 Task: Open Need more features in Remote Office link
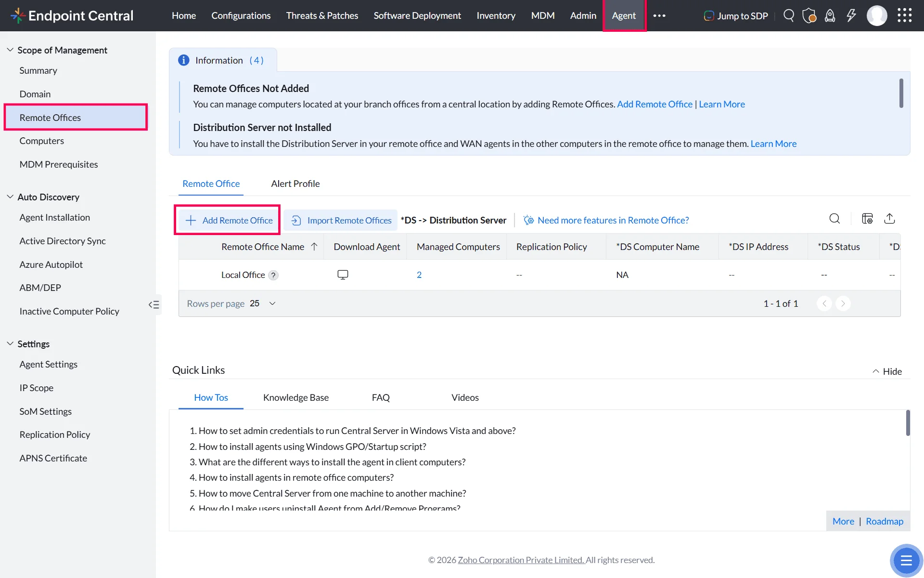tap(606, 220)
